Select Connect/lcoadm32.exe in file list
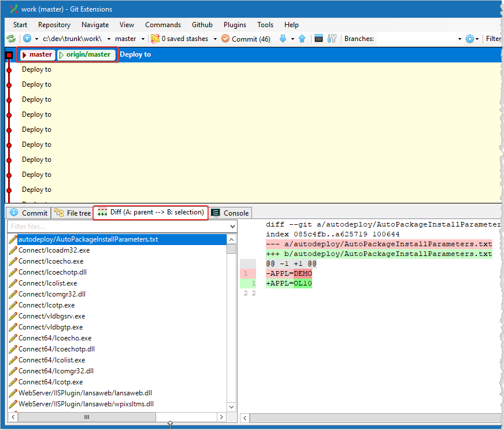Viewport: 504px width, 430px height. point(54,250)
